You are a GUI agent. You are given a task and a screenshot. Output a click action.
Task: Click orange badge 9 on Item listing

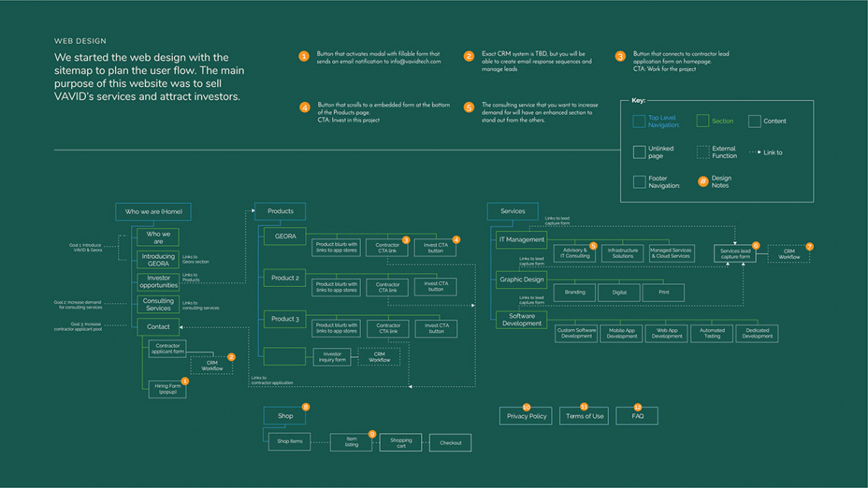pos(372,434)
